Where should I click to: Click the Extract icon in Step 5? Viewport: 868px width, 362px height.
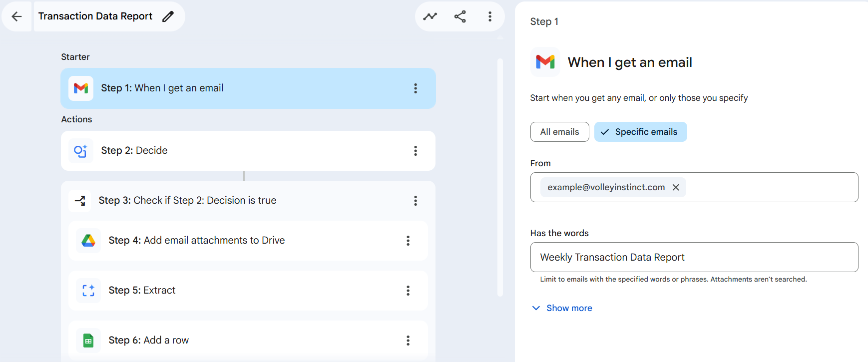click(x=88, y=291)
